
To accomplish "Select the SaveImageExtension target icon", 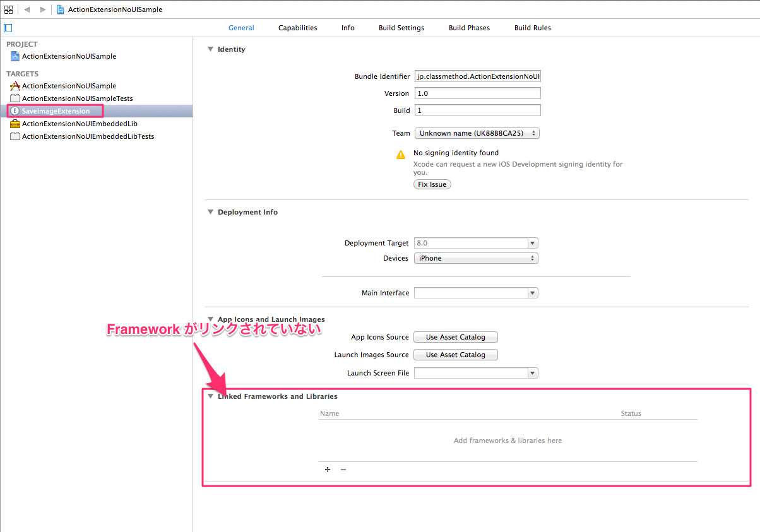I will 15,110.
